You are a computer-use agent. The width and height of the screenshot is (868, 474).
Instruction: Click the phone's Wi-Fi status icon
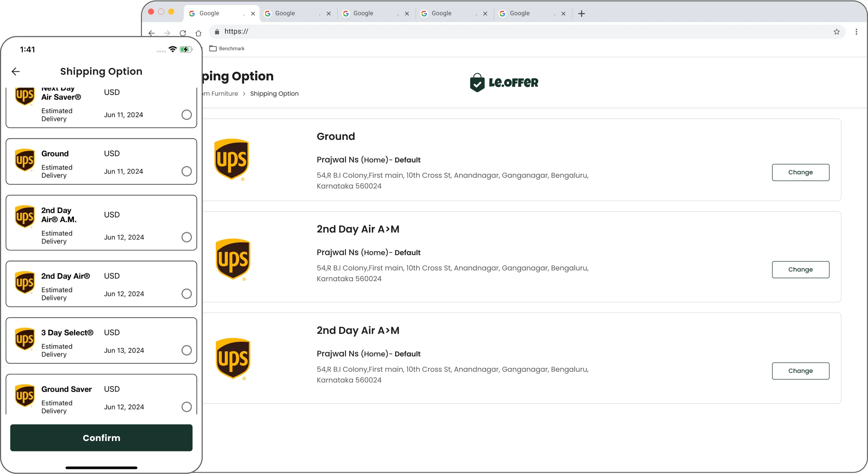pos(173,49)
